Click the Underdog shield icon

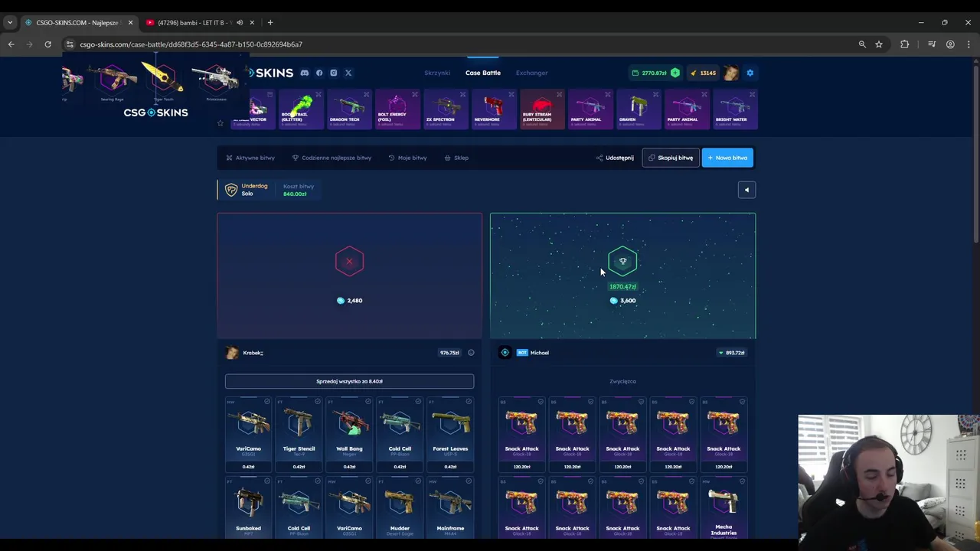(x=231, y=190)
